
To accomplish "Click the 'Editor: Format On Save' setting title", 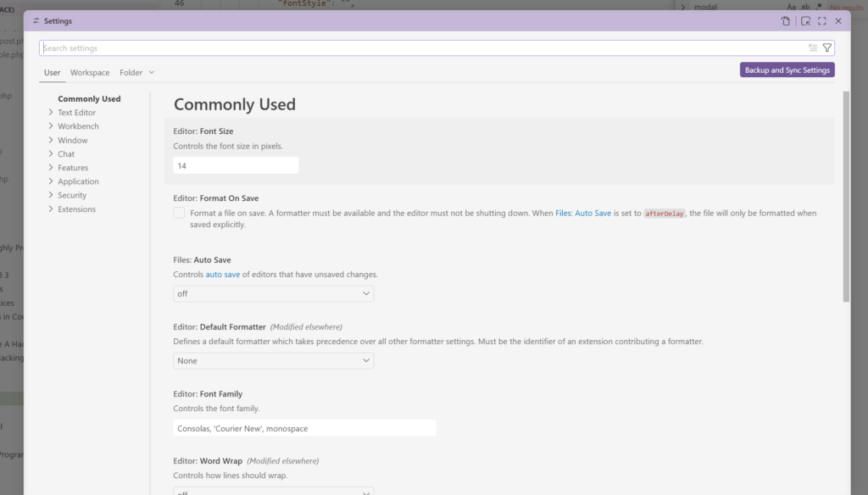I will (x=216, y=198).
